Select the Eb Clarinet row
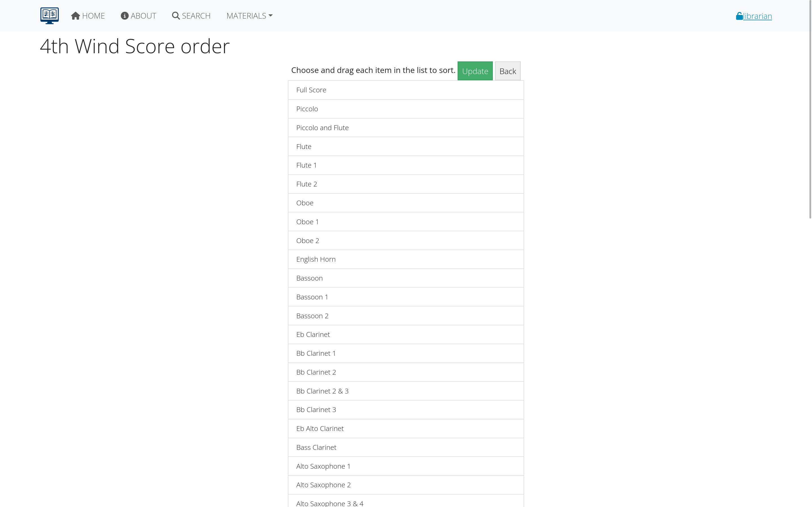This screenshot has height=507, width=812. tap(405, 334)
